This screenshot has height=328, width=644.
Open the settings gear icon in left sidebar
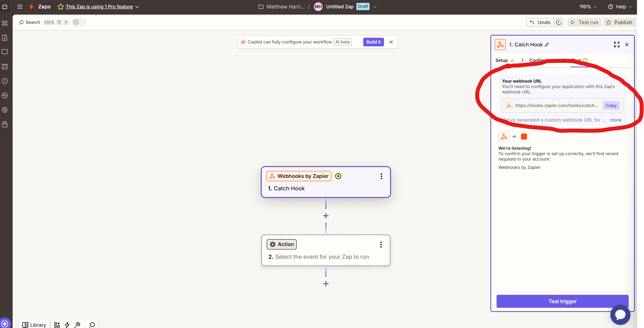(5, 110)
